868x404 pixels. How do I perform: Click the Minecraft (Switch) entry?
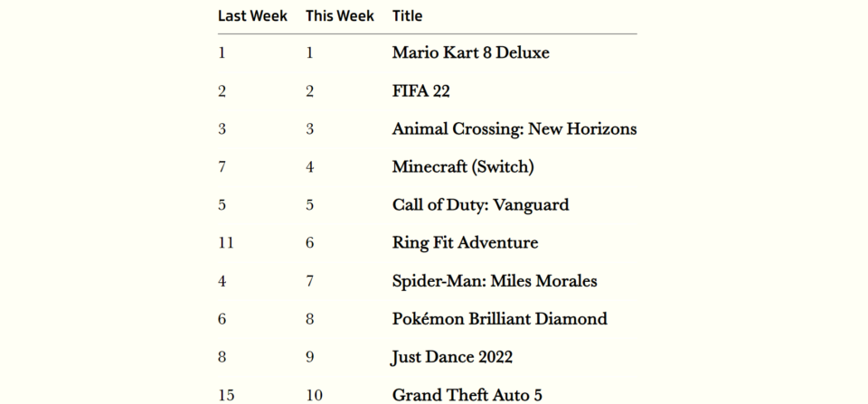(463, 167)
